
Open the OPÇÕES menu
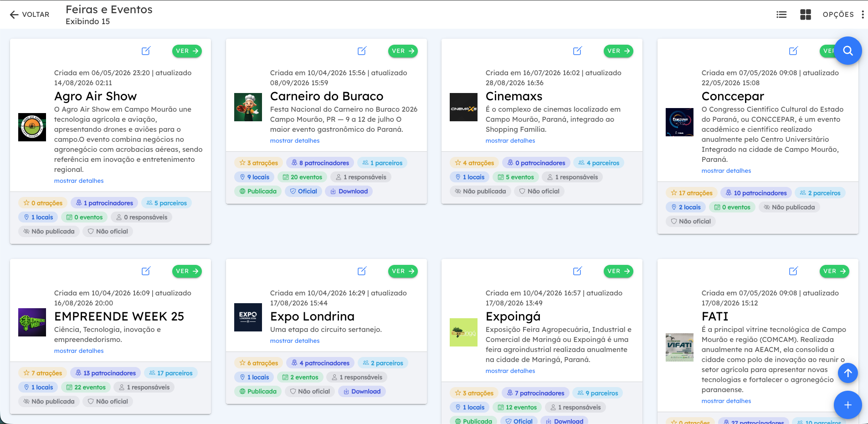click(843, 15)
